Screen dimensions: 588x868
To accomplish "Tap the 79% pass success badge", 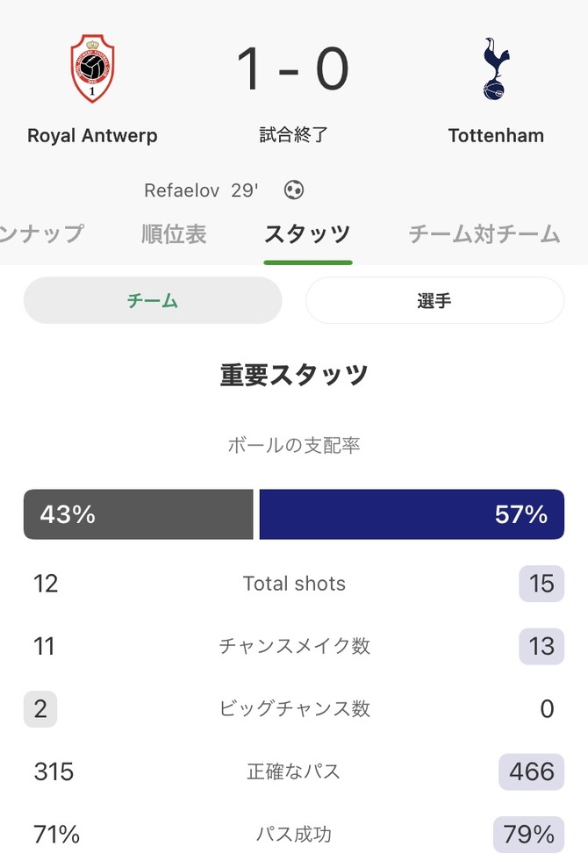I will [x=528, y=834].
